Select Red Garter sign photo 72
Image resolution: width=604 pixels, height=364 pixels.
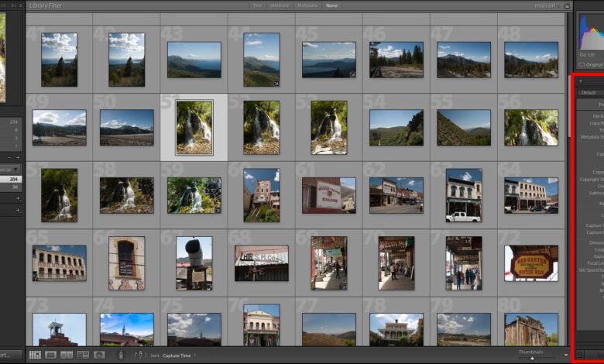coord(531,263)
